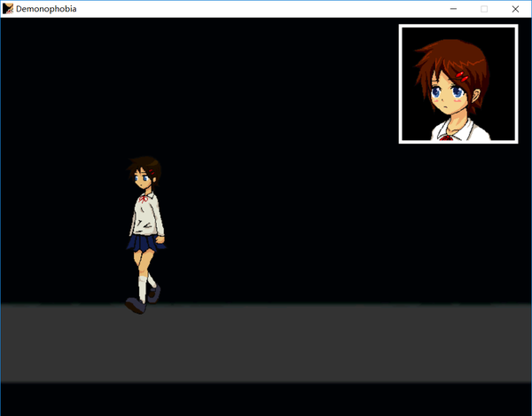
Task: Click the Demonophobia app icon in title bar
Action: click(x=8, y=9)
